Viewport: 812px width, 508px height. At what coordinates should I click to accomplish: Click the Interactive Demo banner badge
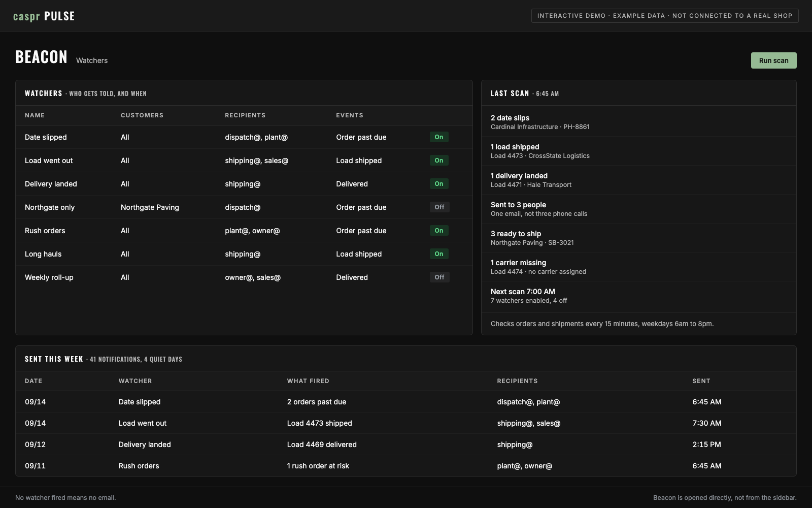[665, 16]
